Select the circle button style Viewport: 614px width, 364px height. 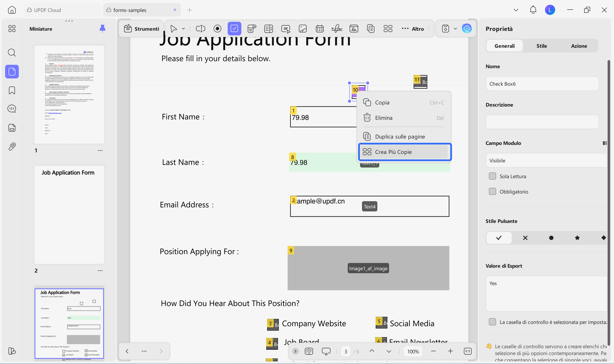tap(551, 238)
